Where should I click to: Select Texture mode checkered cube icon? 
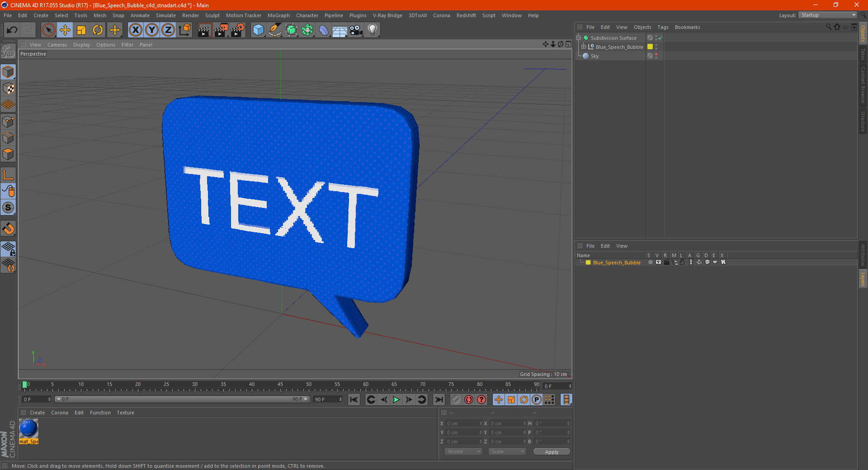[8, 89]
